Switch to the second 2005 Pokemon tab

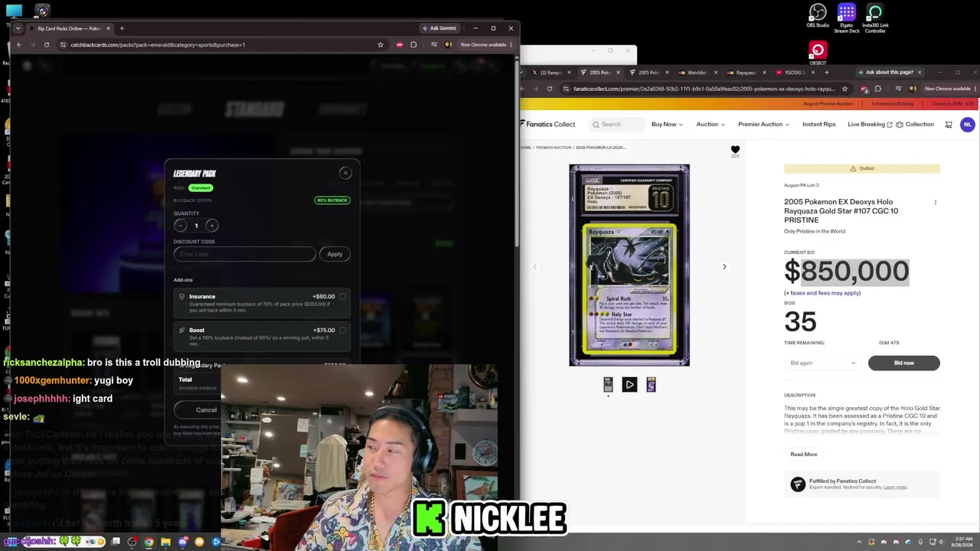pos(648,73)
